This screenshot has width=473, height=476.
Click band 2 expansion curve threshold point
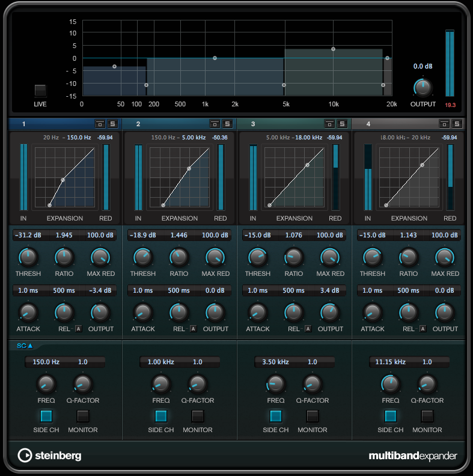click(189, 168)
